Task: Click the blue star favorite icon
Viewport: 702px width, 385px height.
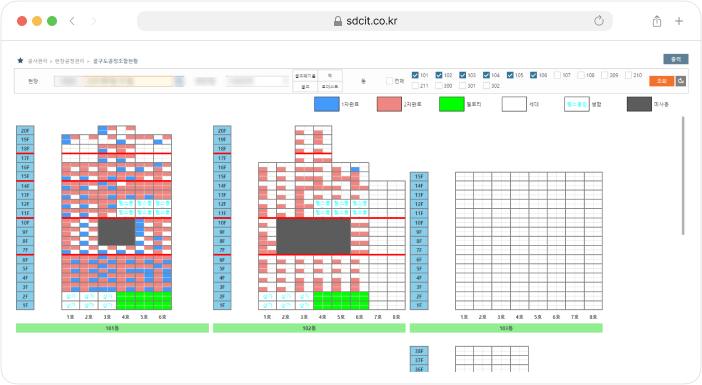Action: [x=20, y=60]
